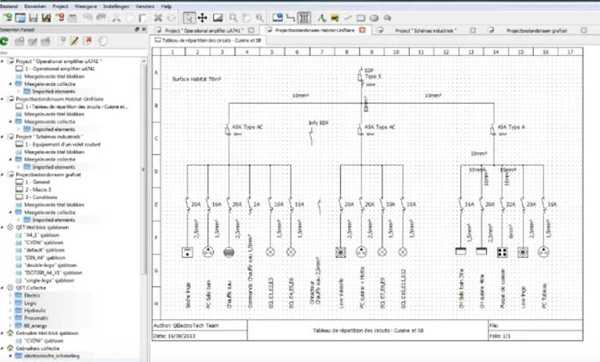Image resolution: width=600 pixels, height=362 pixels.
Task: Click the green reload collections icon
Action: pyautogui.click(x=4, y=41)
